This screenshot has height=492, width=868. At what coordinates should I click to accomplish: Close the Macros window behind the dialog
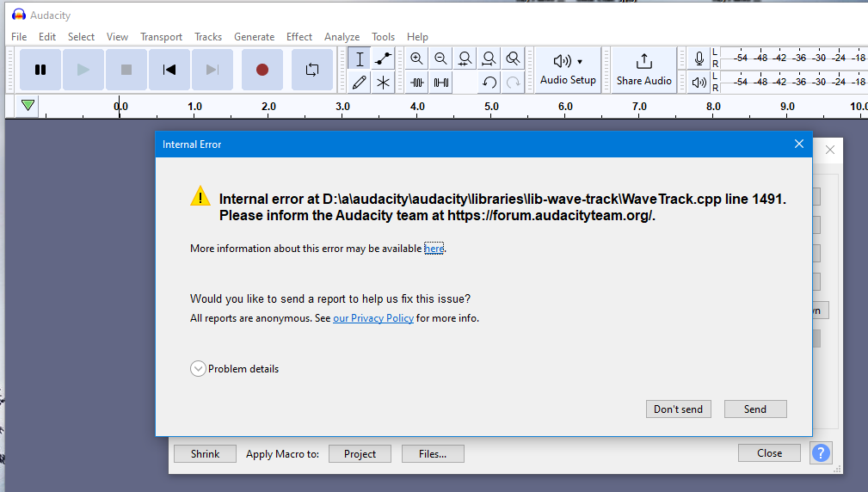click(x=830, y=150)
